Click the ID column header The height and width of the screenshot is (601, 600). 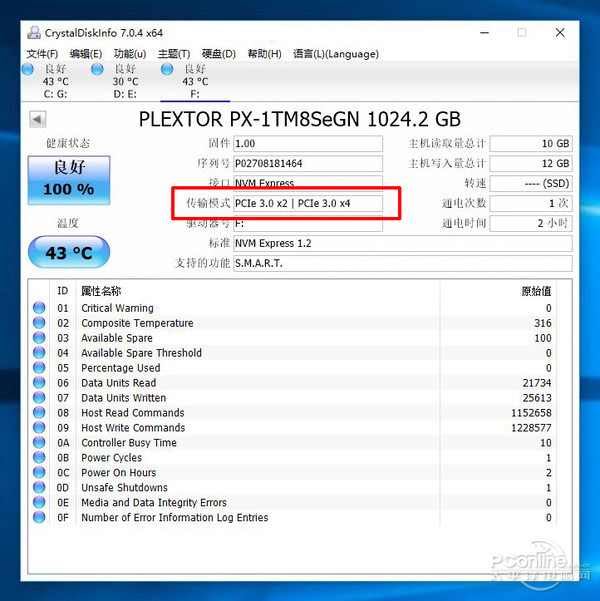[62, 291]
